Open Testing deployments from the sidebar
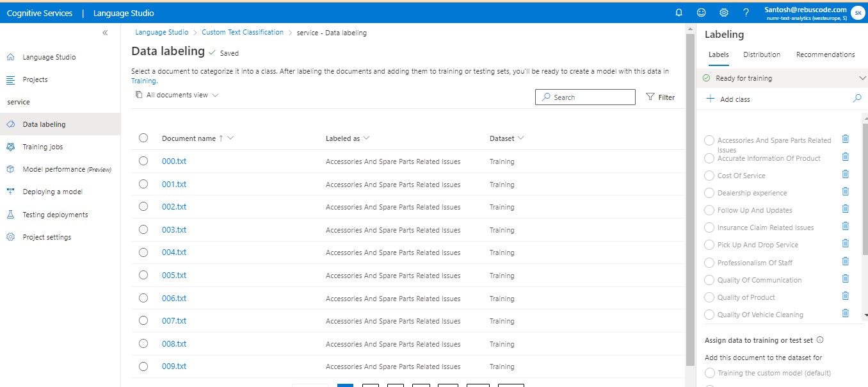Image resolution: width=868 pixels, height=387 pixels. [x=10, y=214]
